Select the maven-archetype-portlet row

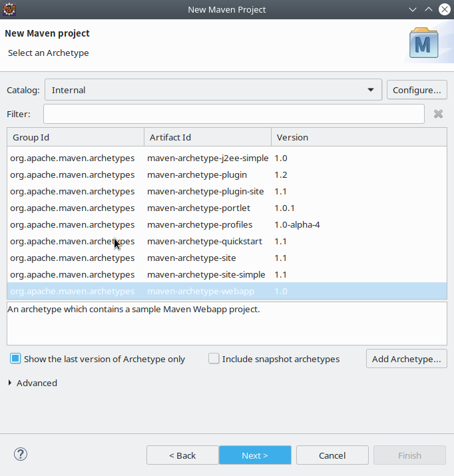[x=227, y=208]
